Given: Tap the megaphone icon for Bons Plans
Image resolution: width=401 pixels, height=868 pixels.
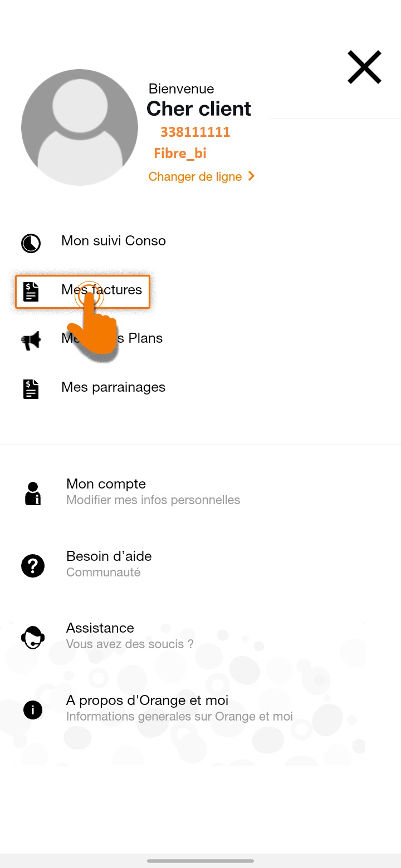Looking at the screenshot, I should coord(31,341).
